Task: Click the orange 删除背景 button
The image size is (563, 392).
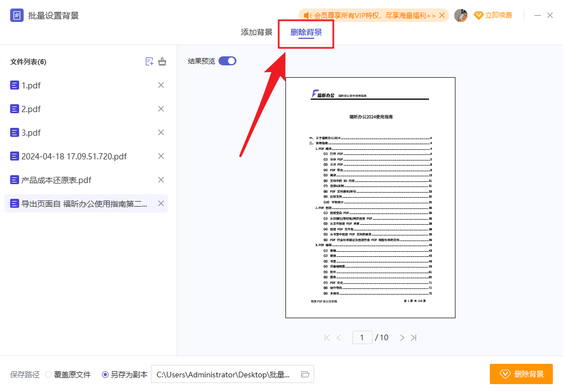Action: coord(521,374)
